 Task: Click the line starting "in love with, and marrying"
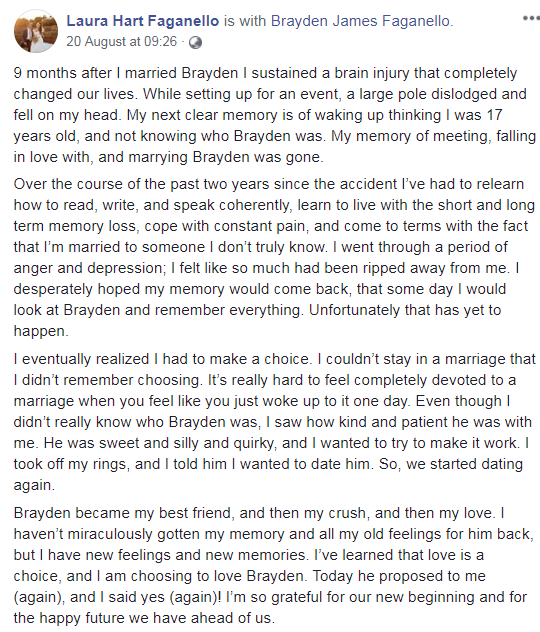168,157
